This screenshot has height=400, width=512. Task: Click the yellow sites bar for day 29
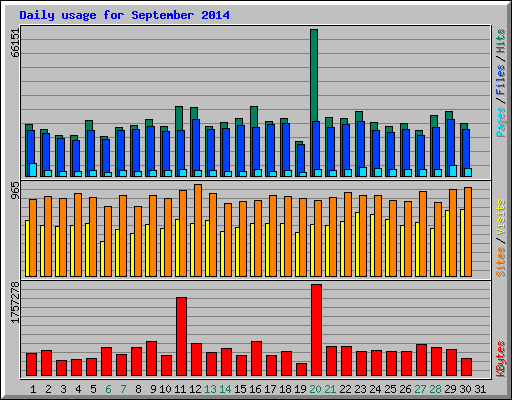click(x=447, y=243)
